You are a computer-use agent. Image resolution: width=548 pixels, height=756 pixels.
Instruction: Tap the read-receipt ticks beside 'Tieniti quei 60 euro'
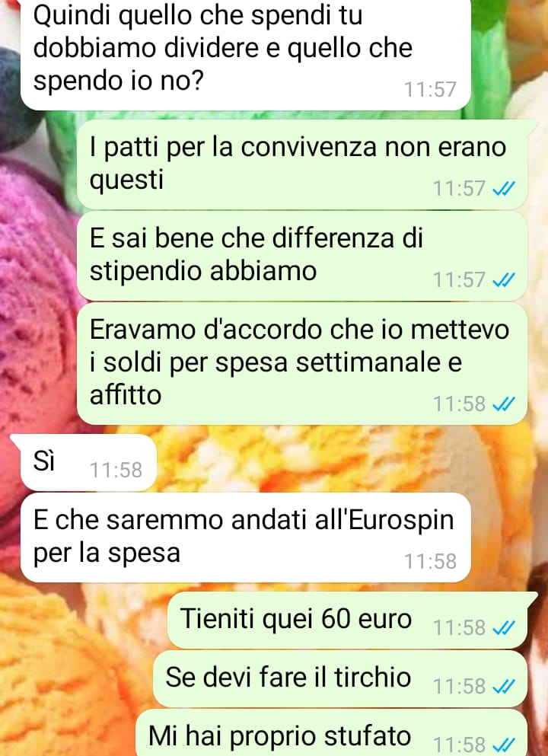504,628
